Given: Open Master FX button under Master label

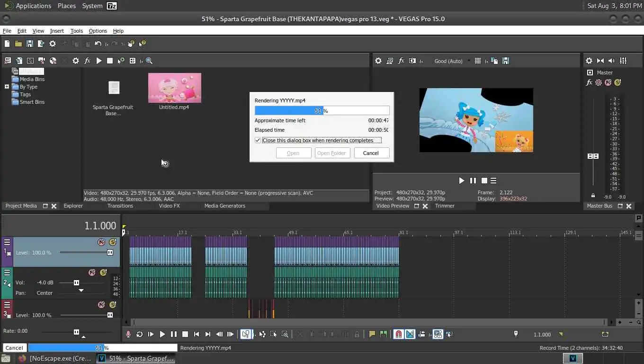Looking at the screenshot, I should 589,82.
